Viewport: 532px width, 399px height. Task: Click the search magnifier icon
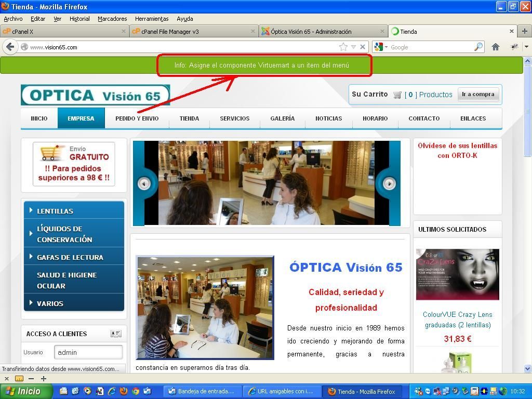click(478, 47)
